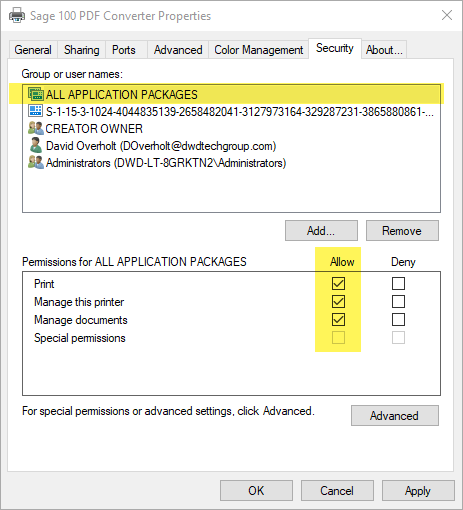The width and height of the screenshot is (463, 510).
Task: Switch to Color Management tab
Action: (259, 50)
